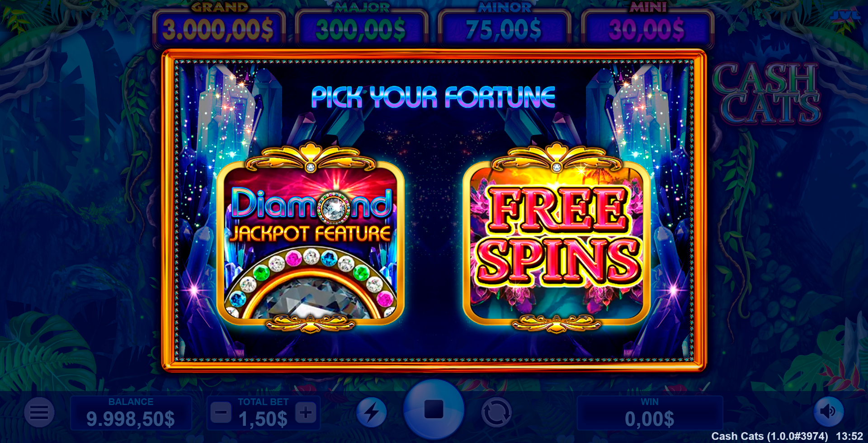The width and height of the screenshot is (868, 443).
Task: Click the Pick Your Fortune heading
Action: (433, 97)
